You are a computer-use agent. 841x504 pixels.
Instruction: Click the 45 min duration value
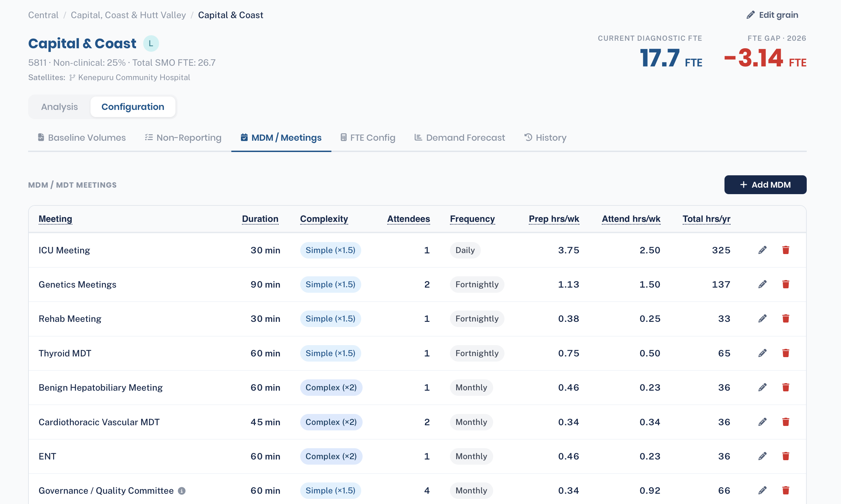pyautogui.click(x=265, y=422)
